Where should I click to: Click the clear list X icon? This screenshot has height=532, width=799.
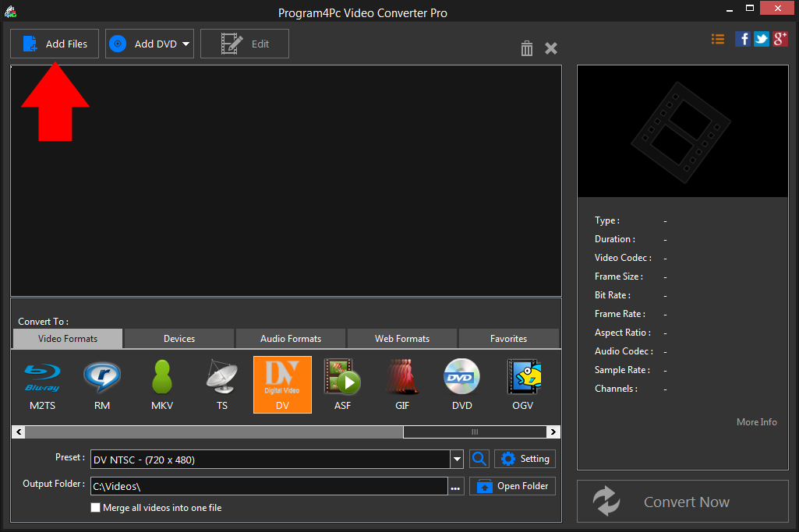[x=551, y=48]
